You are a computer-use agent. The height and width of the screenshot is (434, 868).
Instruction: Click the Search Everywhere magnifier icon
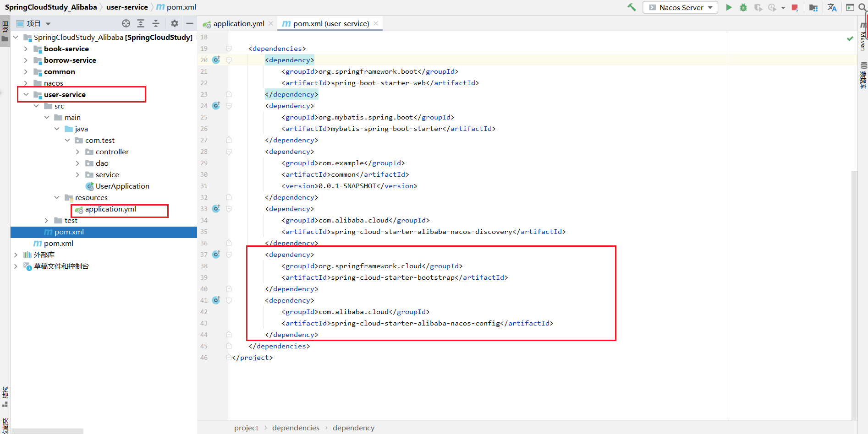[863, 7]
